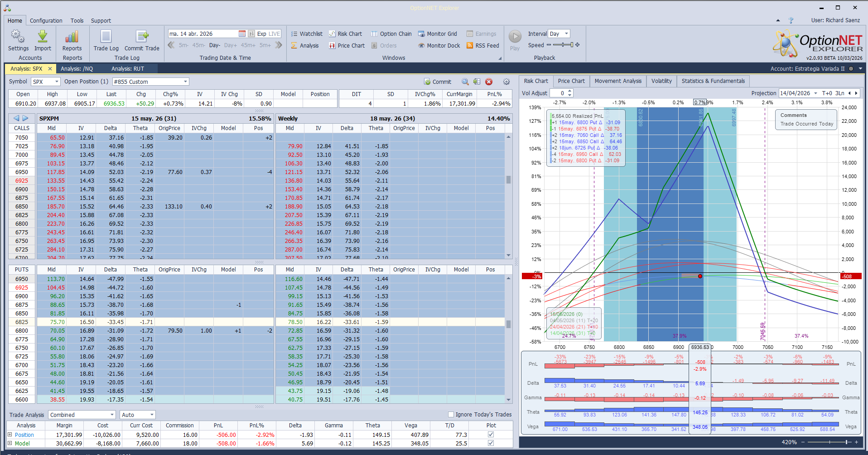Step back to the previous trading period

coord(171,45)
